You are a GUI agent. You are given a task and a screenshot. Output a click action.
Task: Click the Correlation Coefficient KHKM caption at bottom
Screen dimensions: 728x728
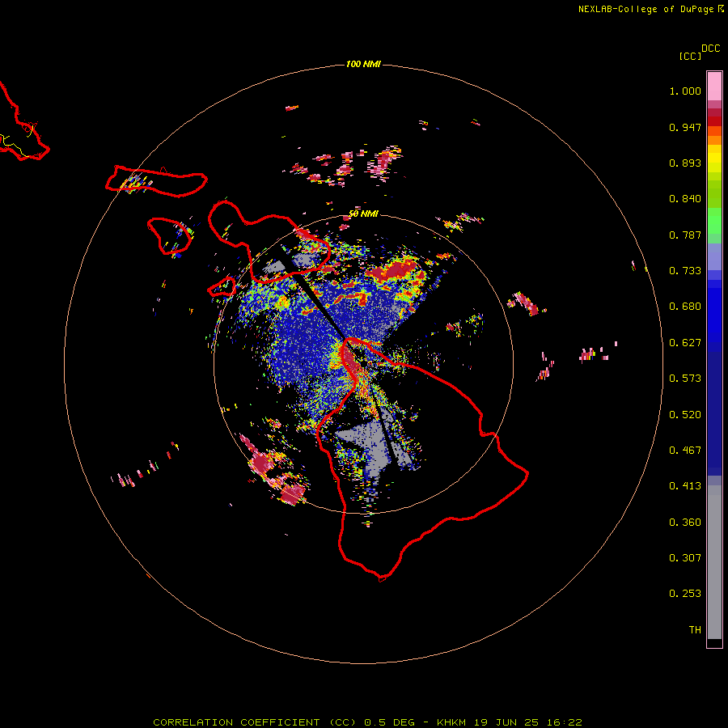coord(368,722)
